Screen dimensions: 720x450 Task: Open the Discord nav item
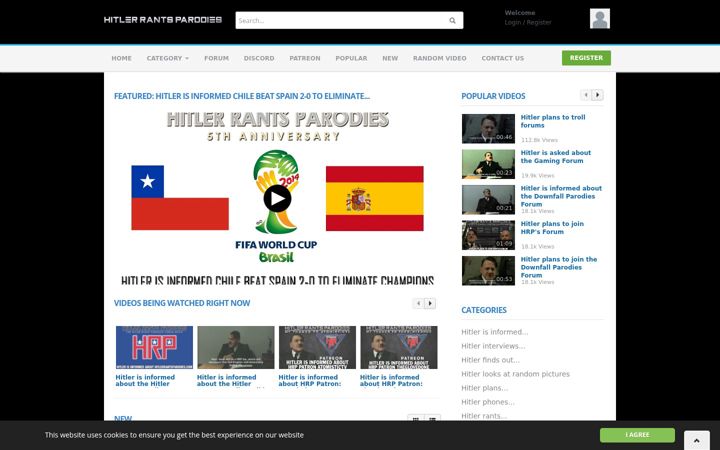(x=259, y=58)
